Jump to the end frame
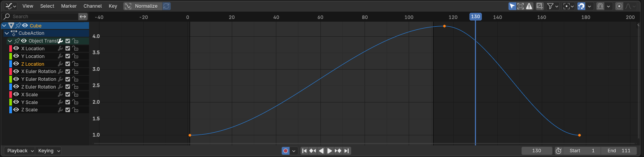This screenshot has height=157, width=644. [x=347, y=151]
